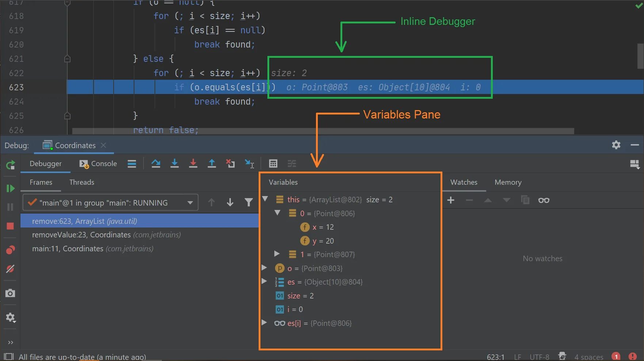
Task: Stop the debug session with the red square
Action: coord(10,226)
